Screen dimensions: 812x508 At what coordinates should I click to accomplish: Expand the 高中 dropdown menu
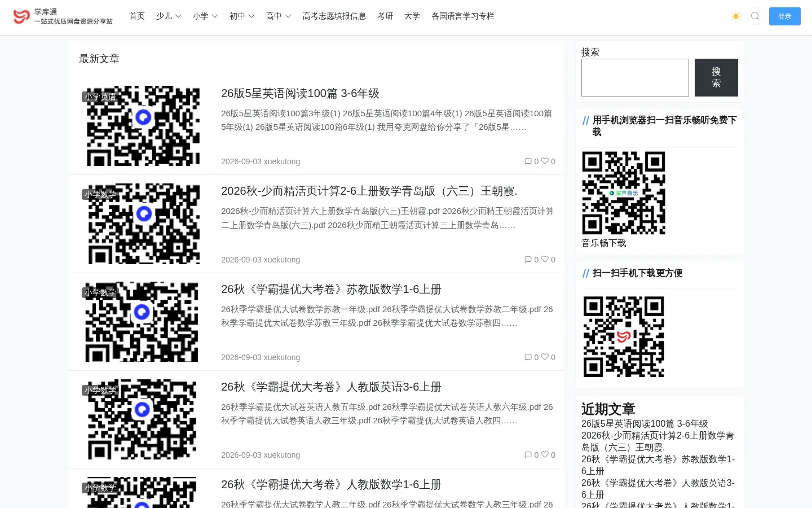279,16
